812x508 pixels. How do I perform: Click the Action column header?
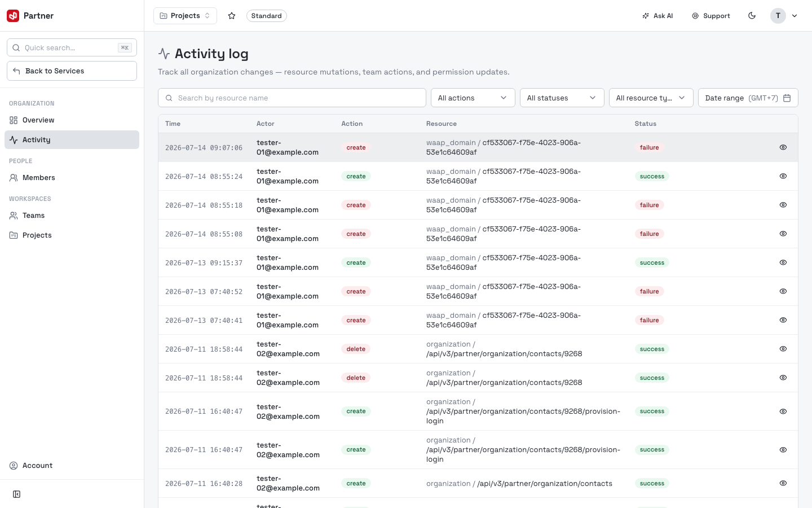pyautogui.click(x=352, y=124)
